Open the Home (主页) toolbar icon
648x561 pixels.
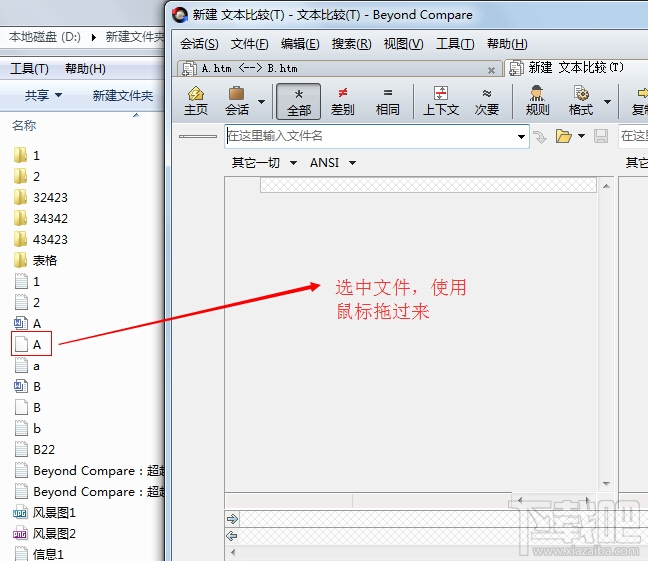pyautogui.click(x=195, y=101)
